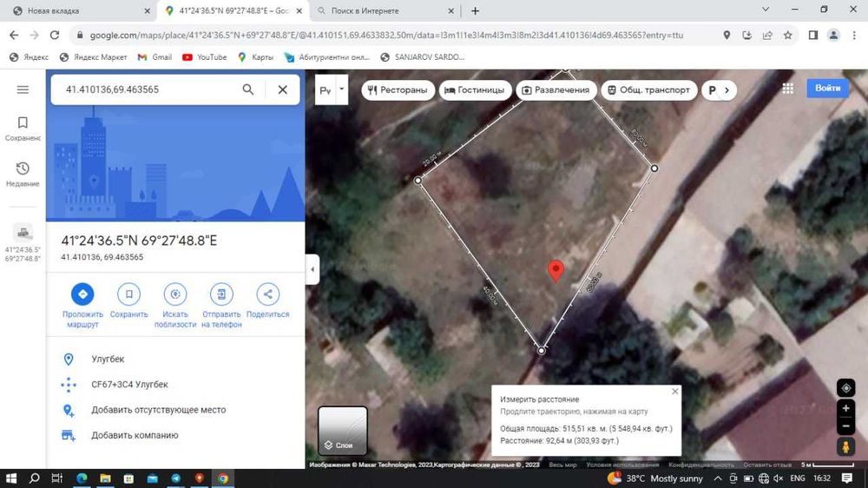This screenshot has height=488, width=868.
Task: Close the measure distance popup
Action: pyautogui.click(x=674, y=392)
